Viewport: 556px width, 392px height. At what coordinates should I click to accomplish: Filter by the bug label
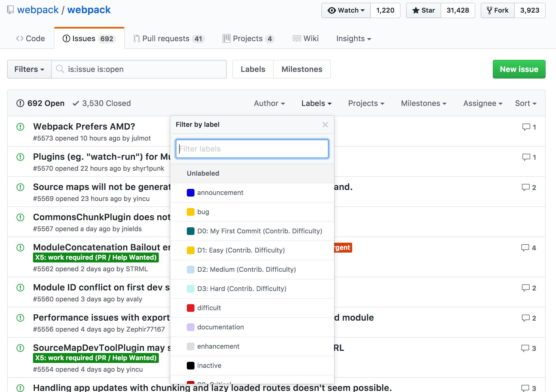tap(252, 212)
